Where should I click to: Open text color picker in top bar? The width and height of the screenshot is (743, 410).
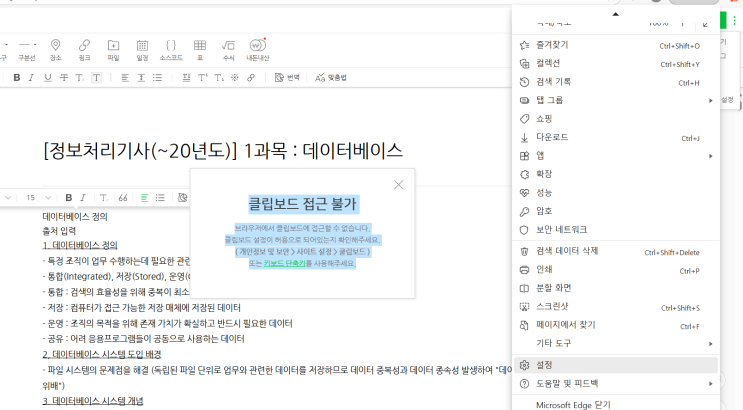point(79,78)
